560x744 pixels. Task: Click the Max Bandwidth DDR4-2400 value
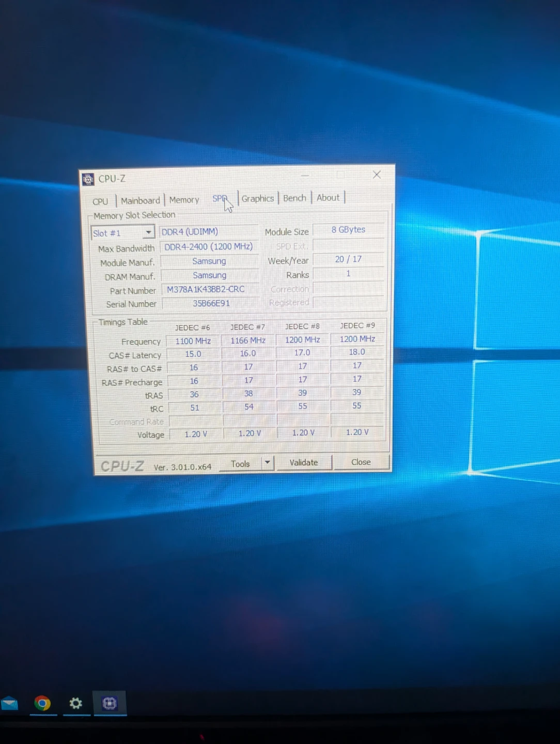[209, 246]
